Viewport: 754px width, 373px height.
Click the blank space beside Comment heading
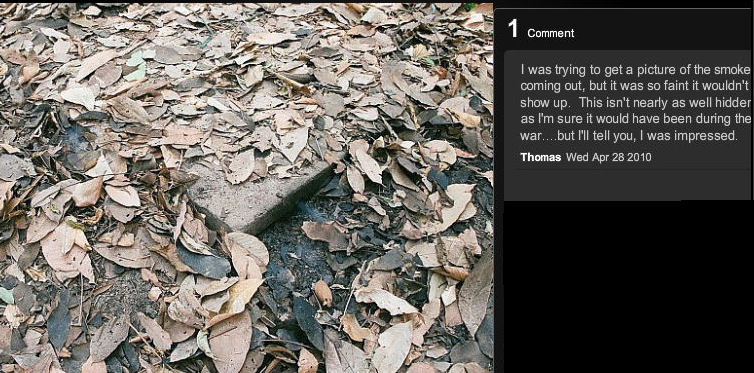coord(664,33)
